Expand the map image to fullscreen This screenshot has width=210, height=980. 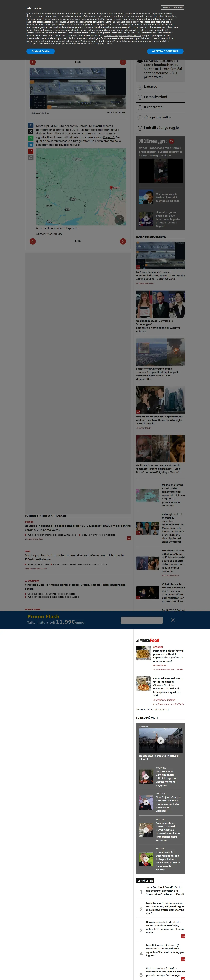(120, 220)
